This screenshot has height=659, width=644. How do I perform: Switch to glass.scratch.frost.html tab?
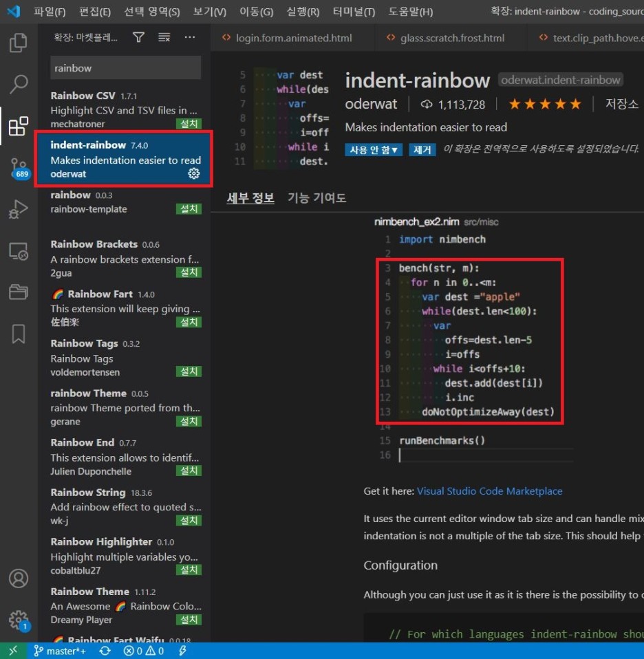point(450,39)
